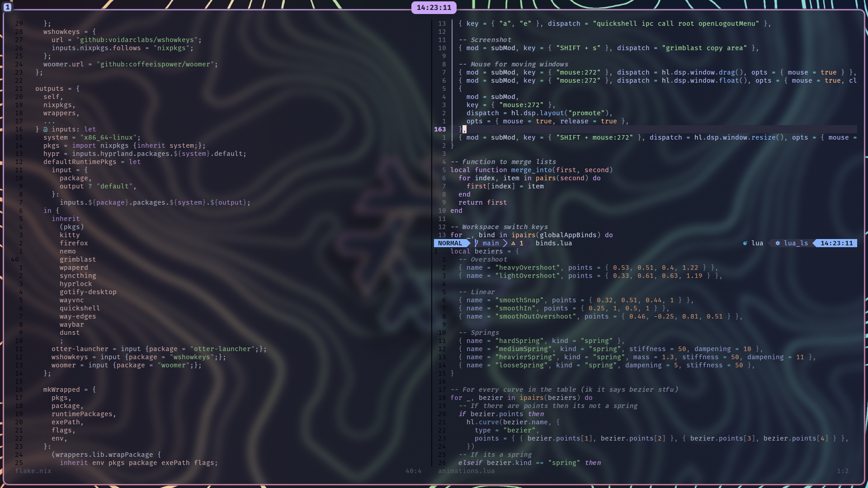
Task: Click the 40:4 cursor position indicator
Action: [413, 471]
